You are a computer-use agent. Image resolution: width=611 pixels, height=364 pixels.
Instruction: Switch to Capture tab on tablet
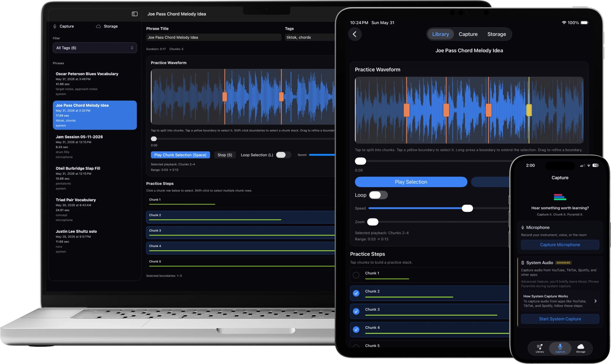tap(468, 34)
